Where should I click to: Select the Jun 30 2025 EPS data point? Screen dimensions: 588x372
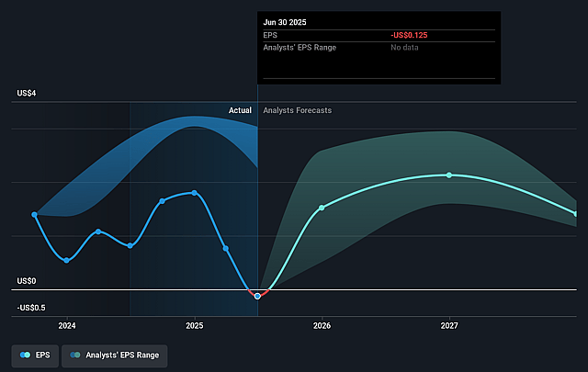point(257,297)
